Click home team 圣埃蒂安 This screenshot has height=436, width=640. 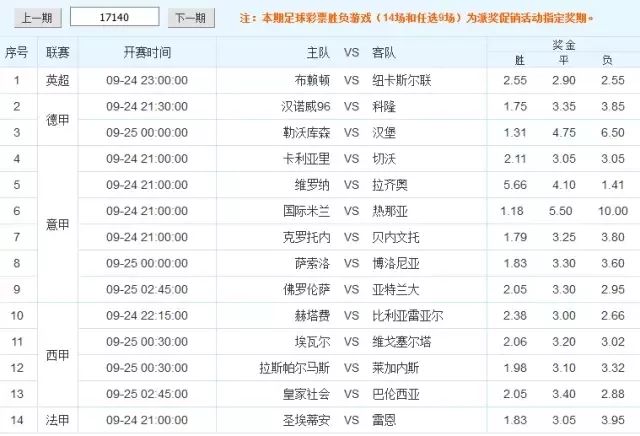pos(307,420)
